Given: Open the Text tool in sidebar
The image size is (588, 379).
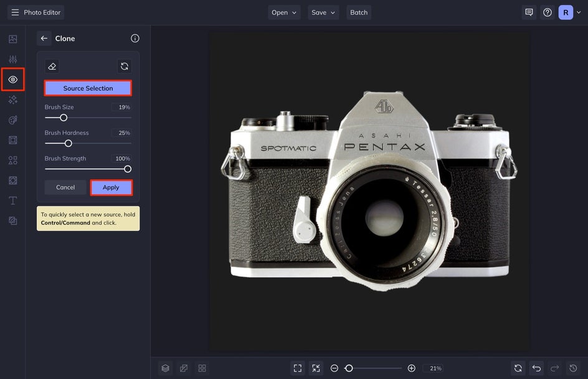Looking at the screenshot, I should [x=13, y=200].
